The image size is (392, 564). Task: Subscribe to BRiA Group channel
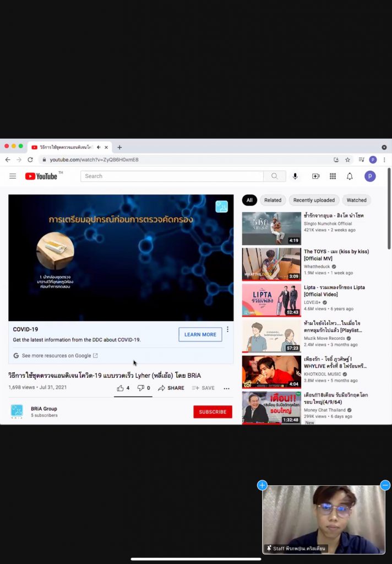tap(213, 412)
